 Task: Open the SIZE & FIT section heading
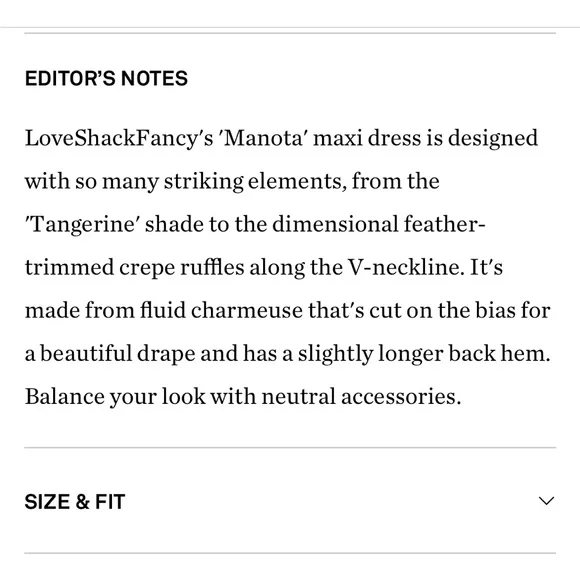pos(75,502)
